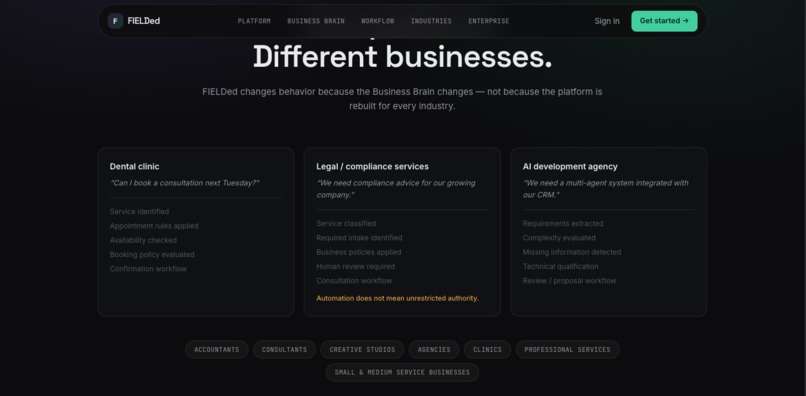Select the Consultants tag pill

(x=284, y=350)
